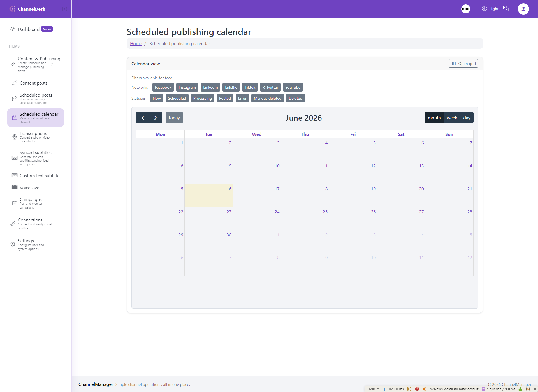538x392 pixels.
Task: Switch to day view
Action: [467, 118]
